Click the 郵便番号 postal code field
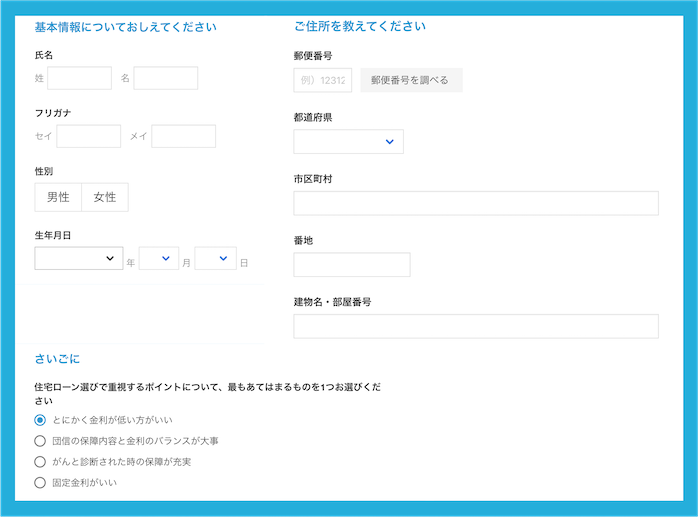Image resolution: width=698 pixels, height=517 pixels. click(322, 80)
